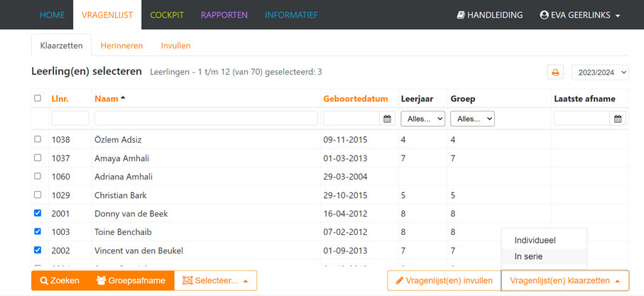Choose In serie from the popup menu
The width and height of the screenshot is (644, 296).
tap(544, 256)
